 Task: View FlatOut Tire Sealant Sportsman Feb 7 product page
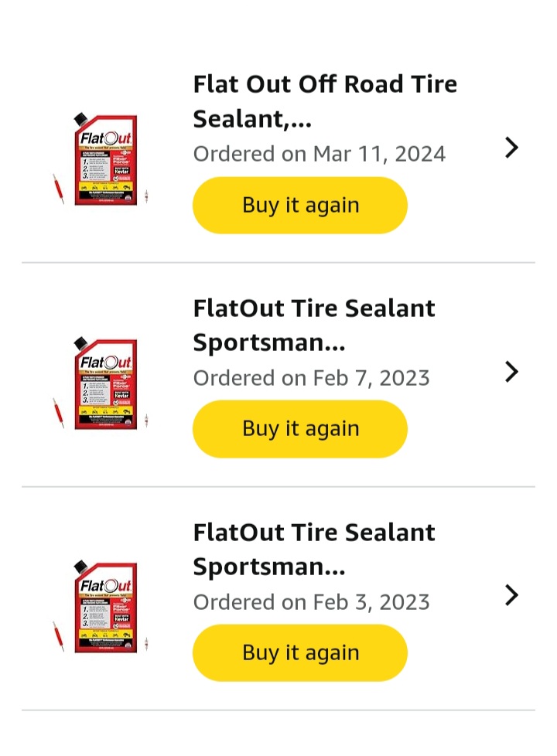313,325
